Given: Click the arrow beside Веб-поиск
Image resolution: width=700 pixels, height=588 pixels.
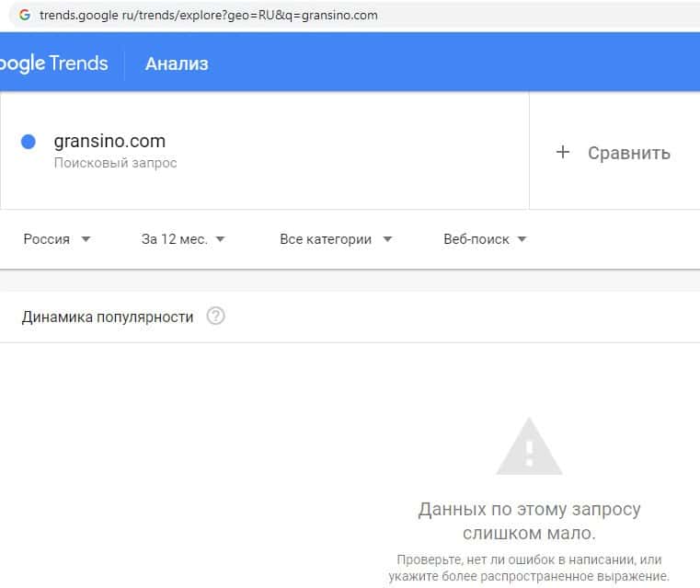Looking at the screenshot, I should click(x=522, y=239).
